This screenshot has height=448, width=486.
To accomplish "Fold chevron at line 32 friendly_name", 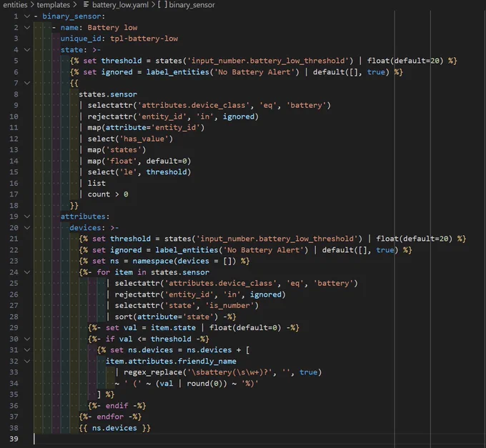I will point(27,362).
